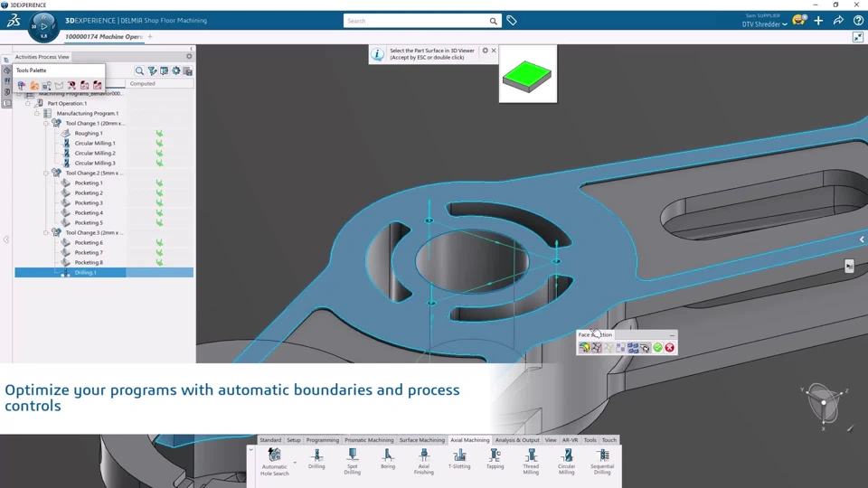Open the 3DEXPERIENCE compass
This screenshot has height=488, width=868.
click(43, 26)
